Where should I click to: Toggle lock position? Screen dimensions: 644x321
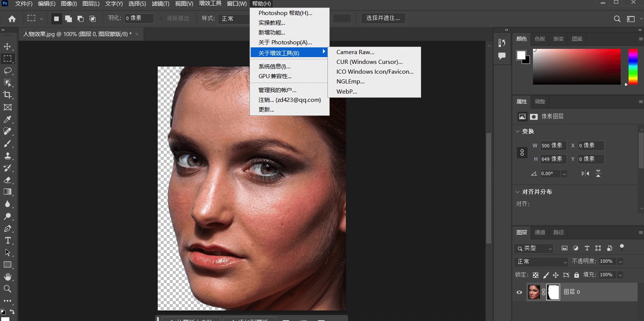click(x=556, y=275)
